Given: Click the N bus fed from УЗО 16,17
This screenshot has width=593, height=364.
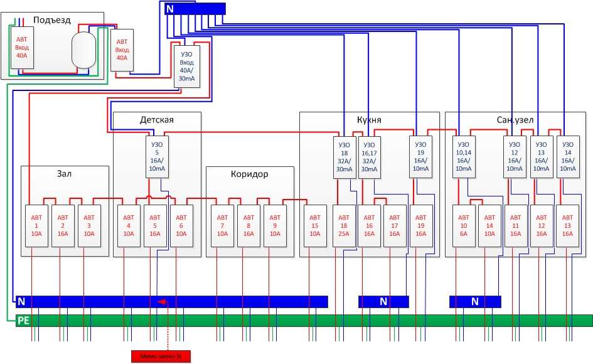Looking at the screenshot, I should click(383, 302).
